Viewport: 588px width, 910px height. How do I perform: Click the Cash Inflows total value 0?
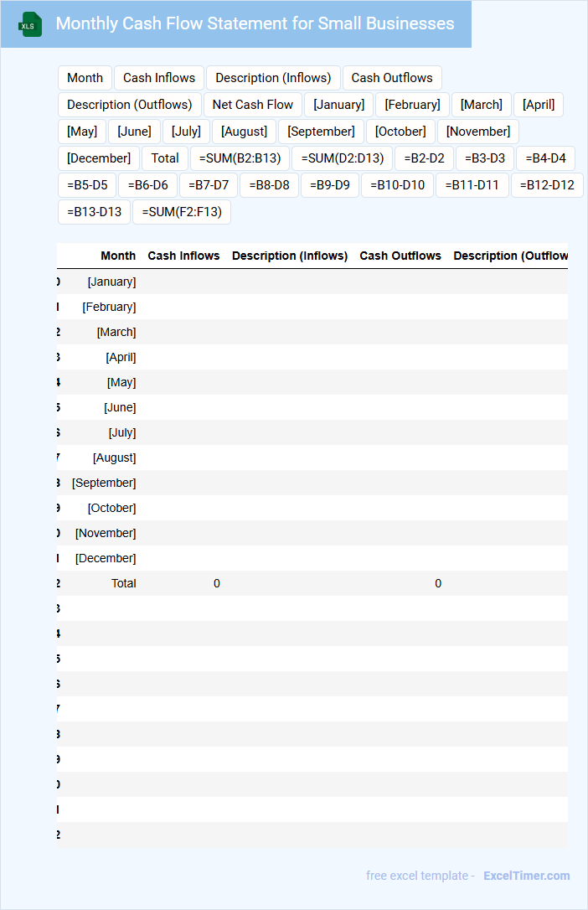click(217, 583)
